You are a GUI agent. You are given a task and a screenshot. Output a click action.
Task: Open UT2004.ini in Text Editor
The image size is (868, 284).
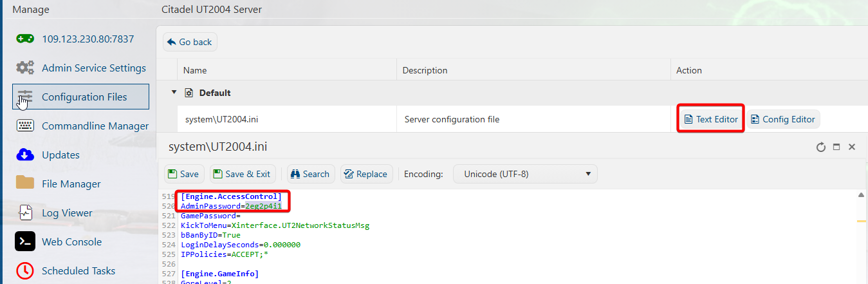(710, 119)
